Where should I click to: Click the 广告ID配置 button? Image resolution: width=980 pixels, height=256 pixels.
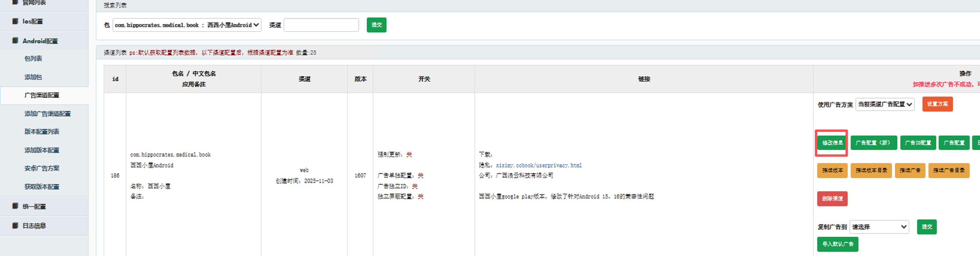coord(917,143)
